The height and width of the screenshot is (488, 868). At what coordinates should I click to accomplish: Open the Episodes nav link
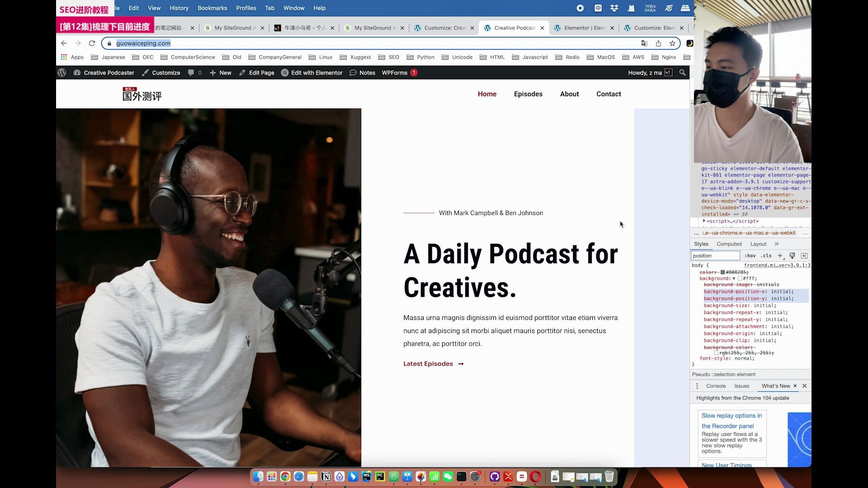[528, 94]
